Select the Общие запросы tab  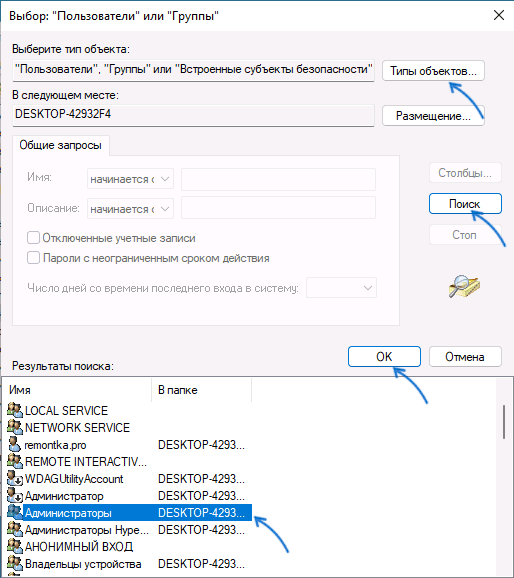pyautogui.click(x=60, y=145)
